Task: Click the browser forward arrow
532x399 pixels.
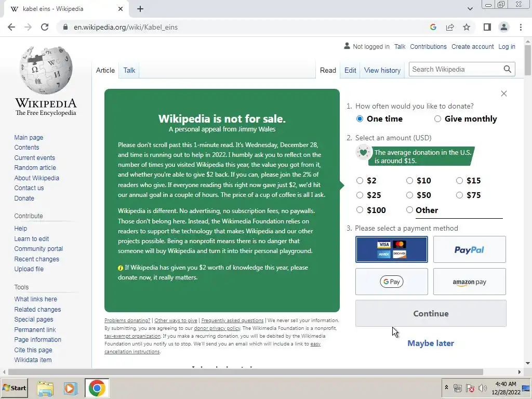Action: 28,27
